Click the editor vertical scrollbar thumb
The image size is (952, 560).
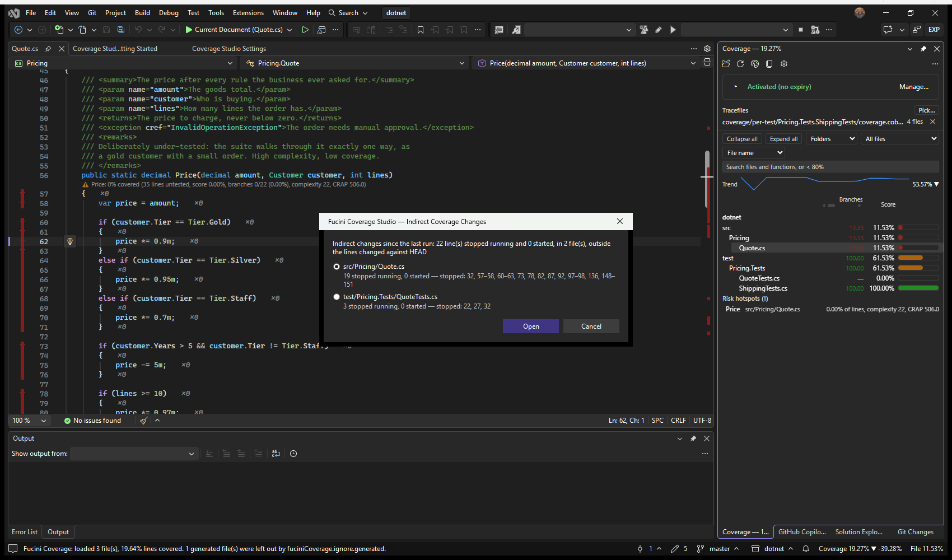707,179
